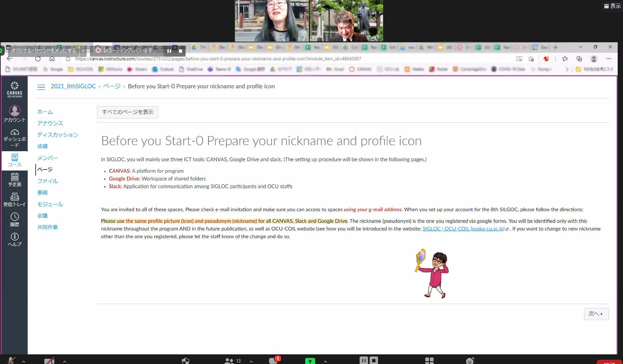Open Zoom chat with unread badge
The width and height of the screenshot is (623, 364).
[274, 360]
